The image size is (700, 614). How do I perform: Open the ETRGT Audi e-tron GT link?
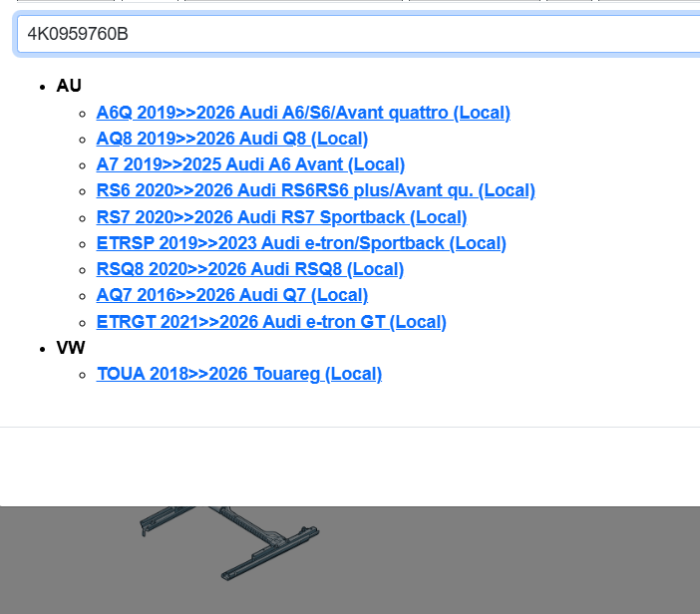[271, 322]
